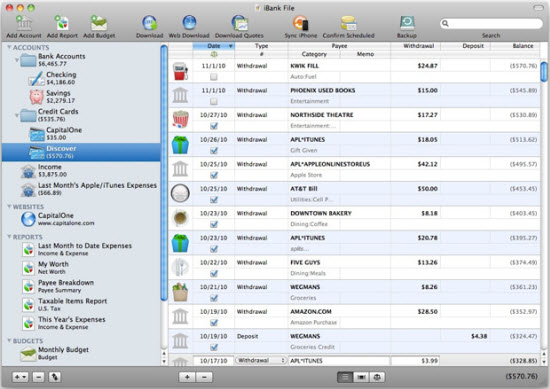Click the Category column header
The height and width of the screenshot is (389, 550).
(314, 54)
